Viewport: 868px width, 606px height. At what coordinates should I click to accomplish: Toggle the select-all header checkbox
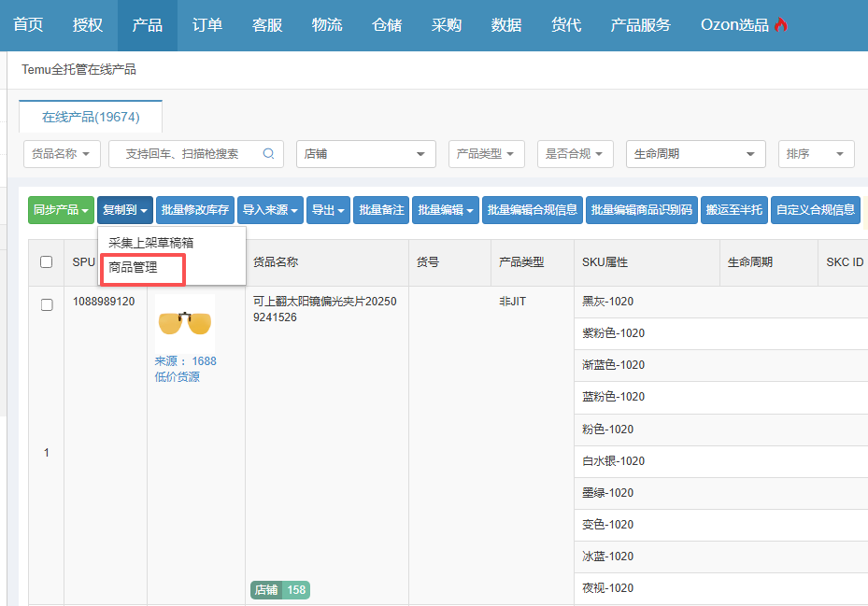point(47,262)
